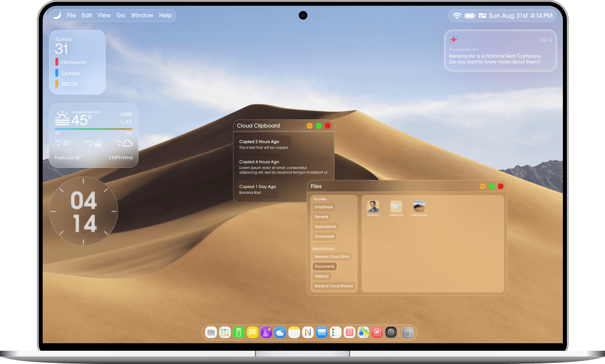Click the temperature range gradient bar
Screen dimensions: 605x364
(94, 129)
